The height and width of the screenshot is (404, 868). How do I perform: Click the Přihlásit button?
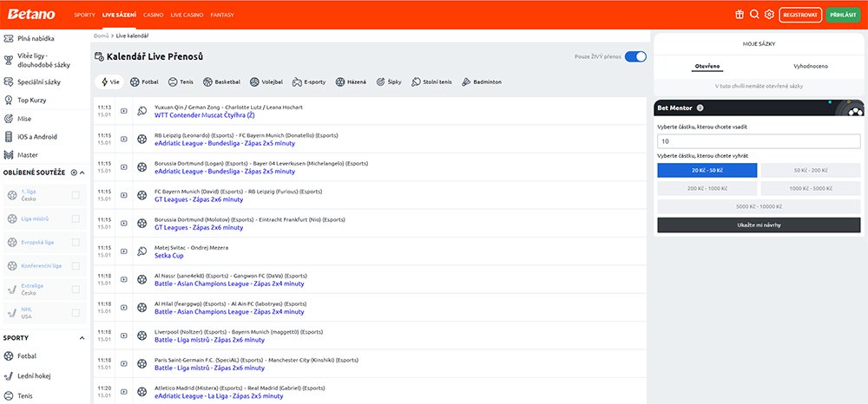pos(844,15)
